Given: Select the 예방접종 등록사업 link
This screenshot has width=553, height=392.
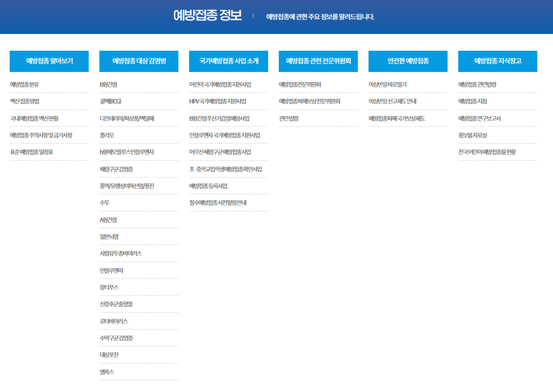Looking at the screenshot, I should 208,186.
